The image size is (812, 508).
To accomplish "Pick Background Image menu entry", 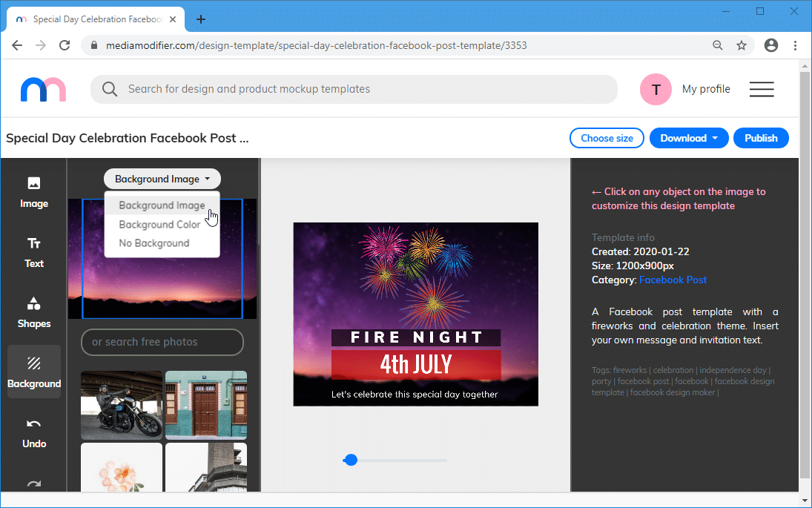I will [x=162, y=205].
